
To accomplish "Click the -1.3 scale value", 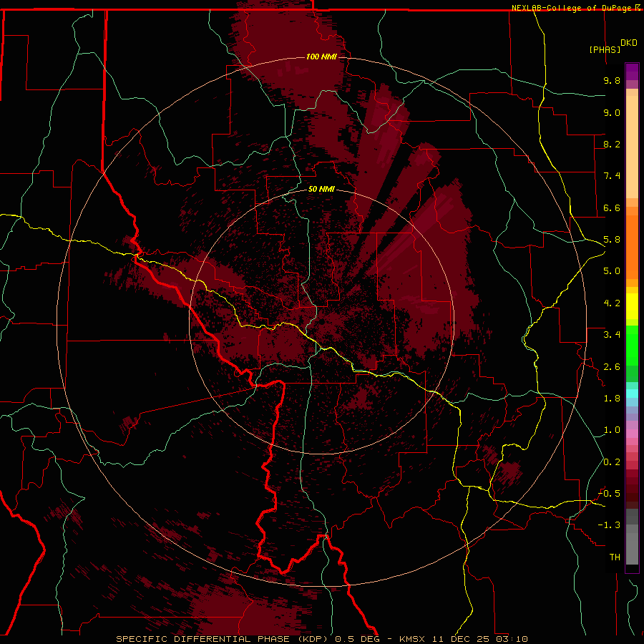I will [x=609, y=525].
